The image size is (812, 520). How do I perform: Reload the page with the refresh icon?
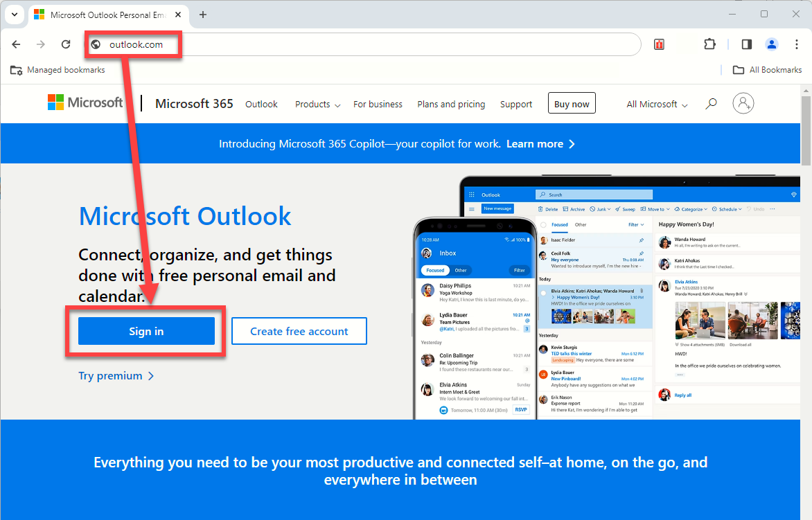[x=66, y=44]
